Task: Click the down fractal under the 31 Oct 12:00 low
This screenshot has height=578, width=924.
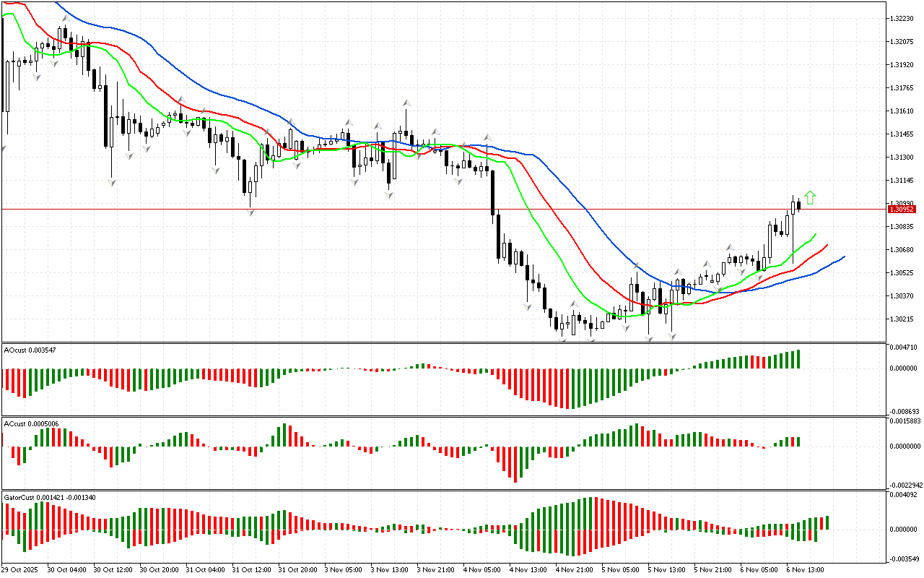Action: 250,211
